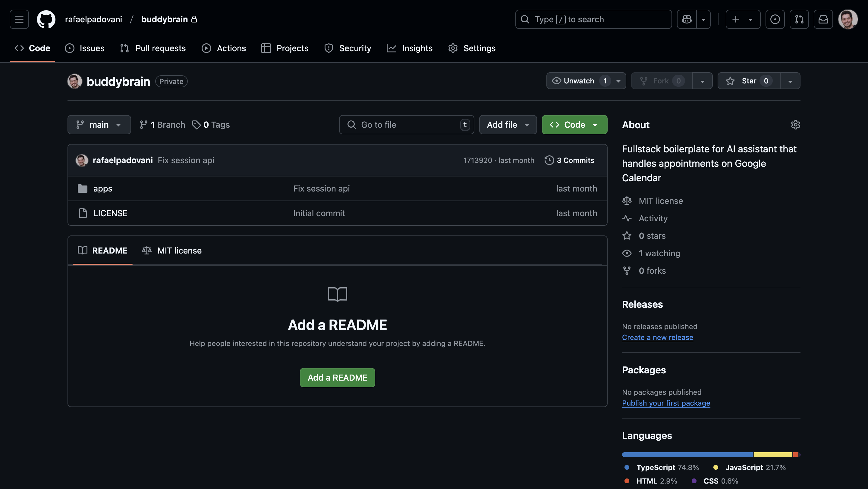Click the search bar
The width and height of the screenshot is (868, 489).
pyautogui.click(x=593, y=19)
